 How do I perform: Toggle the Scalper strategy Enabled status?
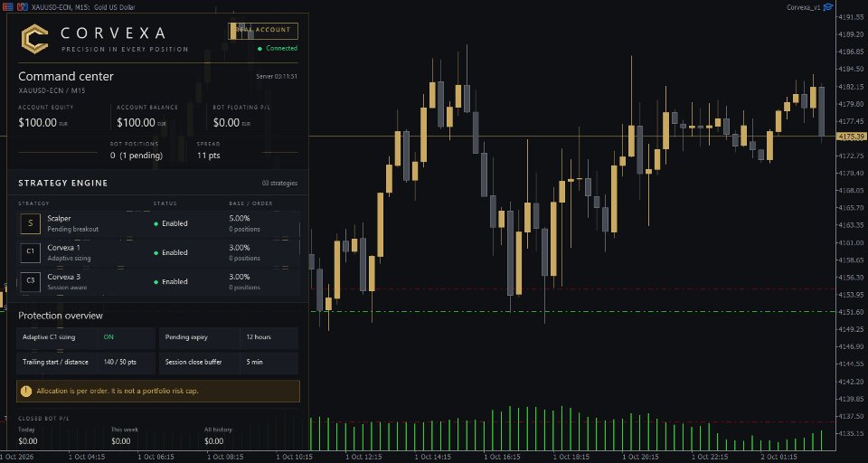click(x=171, y=223)
